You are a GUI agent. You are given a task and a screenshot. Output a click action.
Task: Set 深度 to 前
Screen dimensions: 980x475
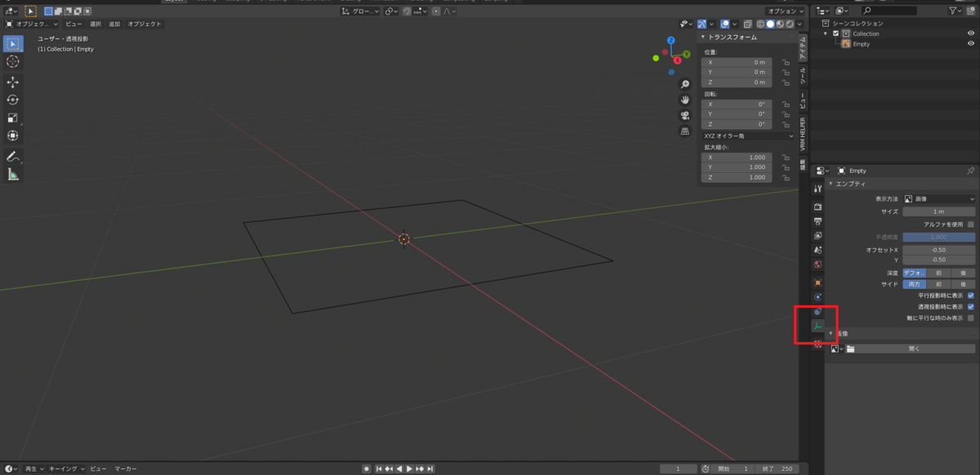pos(939,273)
